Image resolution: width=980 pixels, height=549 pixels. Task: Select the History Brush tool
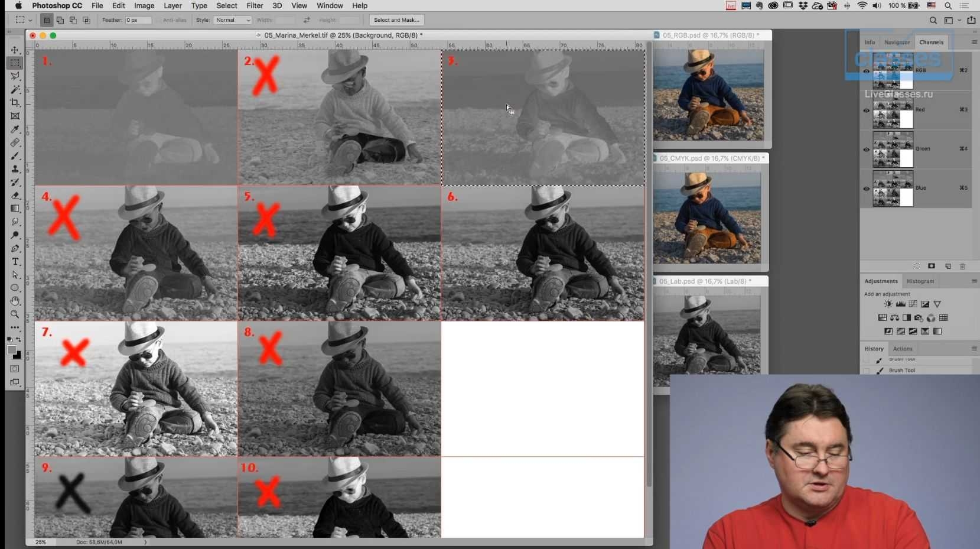click(x=15, y=182)
